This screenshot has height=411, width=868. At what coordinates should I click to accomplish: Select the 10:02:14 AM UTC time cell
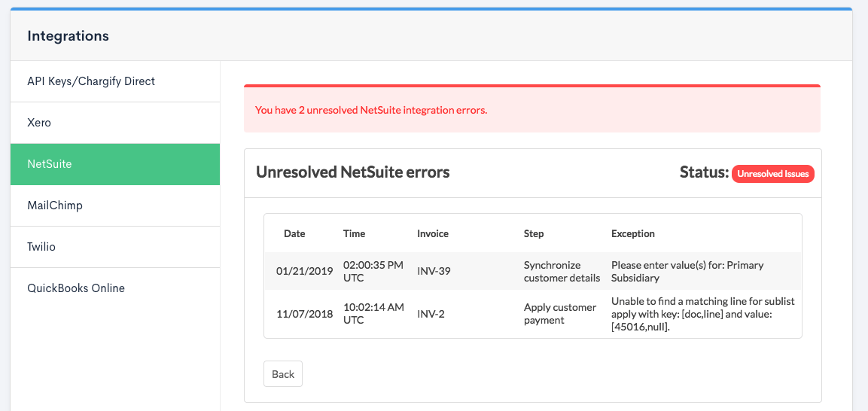373,314
